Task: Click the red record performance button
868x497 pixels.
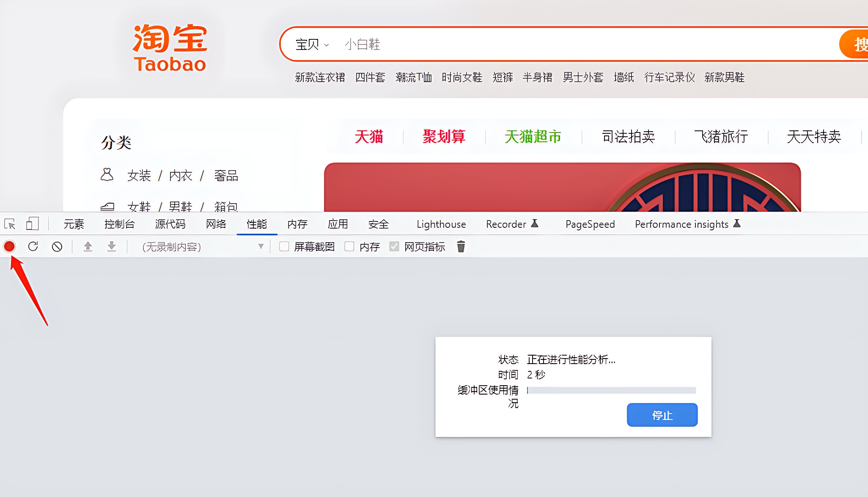Action: click(9, 246)
